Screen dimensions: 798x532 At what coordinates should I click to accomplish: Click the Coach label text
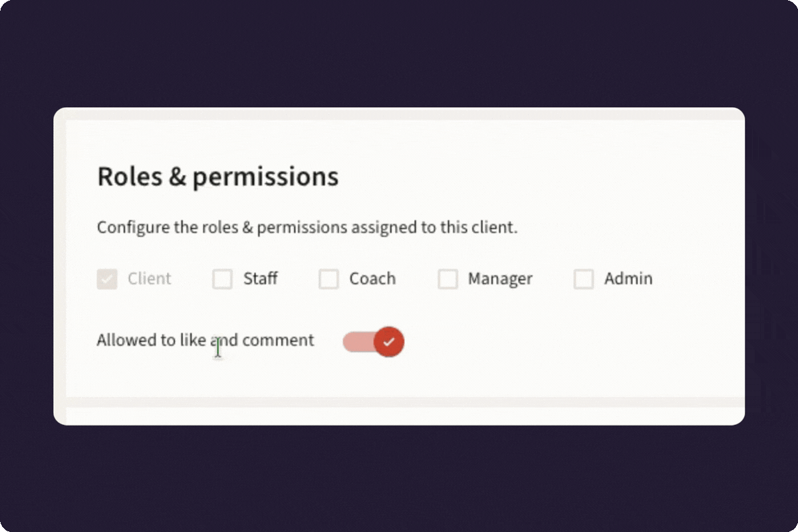372,279
